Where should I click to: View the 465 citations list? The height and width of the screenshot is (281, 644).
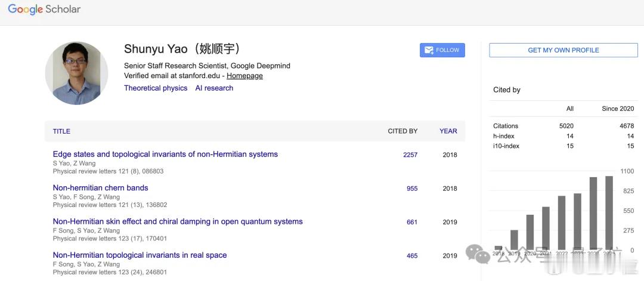tap(412, 256)
